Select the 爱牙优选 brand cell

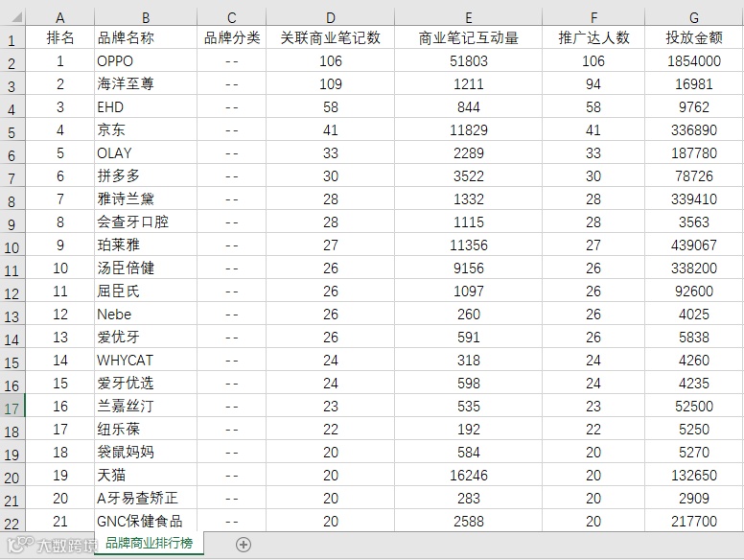point(146,383)
